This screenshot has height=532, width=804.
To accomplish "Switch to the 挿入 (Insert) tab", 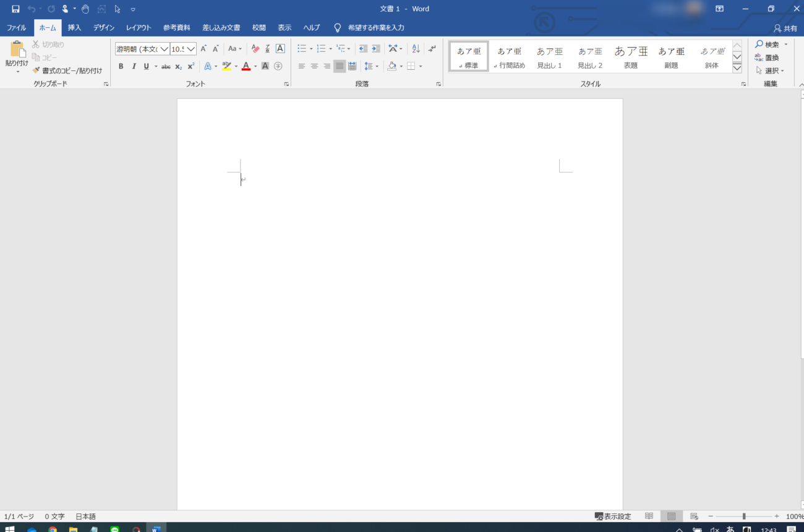I will click(x=74, y=28).
